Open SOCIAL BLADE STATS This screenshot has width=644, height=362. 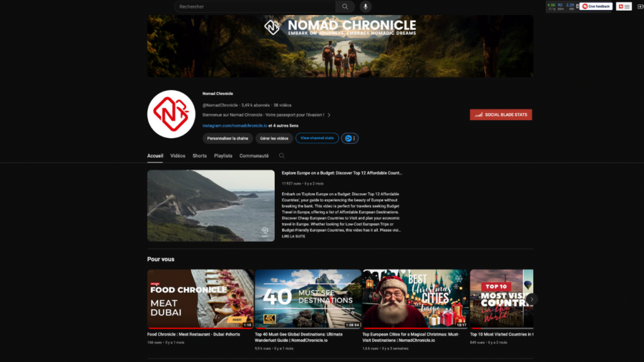click(x=501, y=114)
